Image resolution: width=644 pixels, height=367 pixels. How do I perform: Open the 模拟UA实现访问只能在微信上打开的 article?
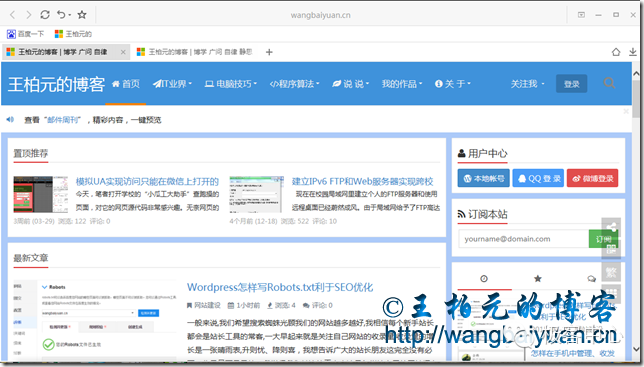point(147,181)
